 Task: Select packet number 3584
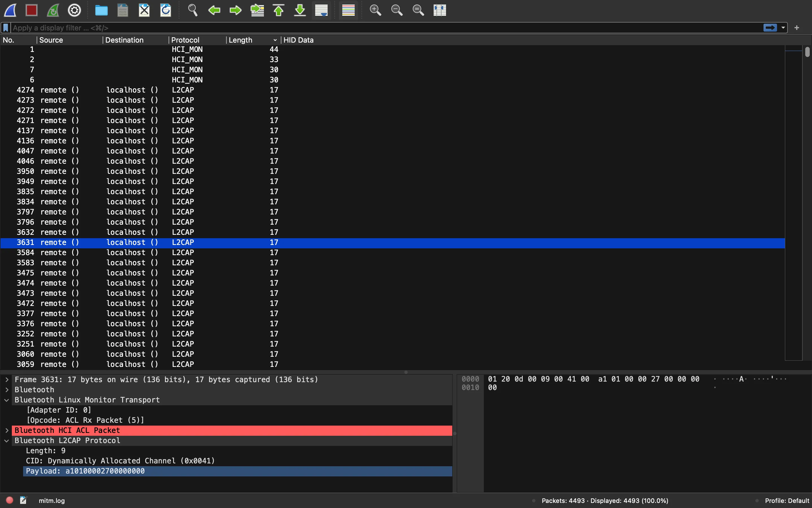coord(392,253)
